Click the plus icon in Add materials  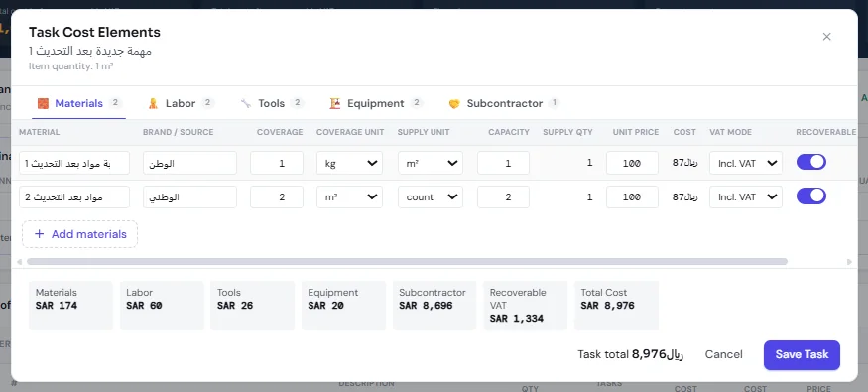point(40,234)
